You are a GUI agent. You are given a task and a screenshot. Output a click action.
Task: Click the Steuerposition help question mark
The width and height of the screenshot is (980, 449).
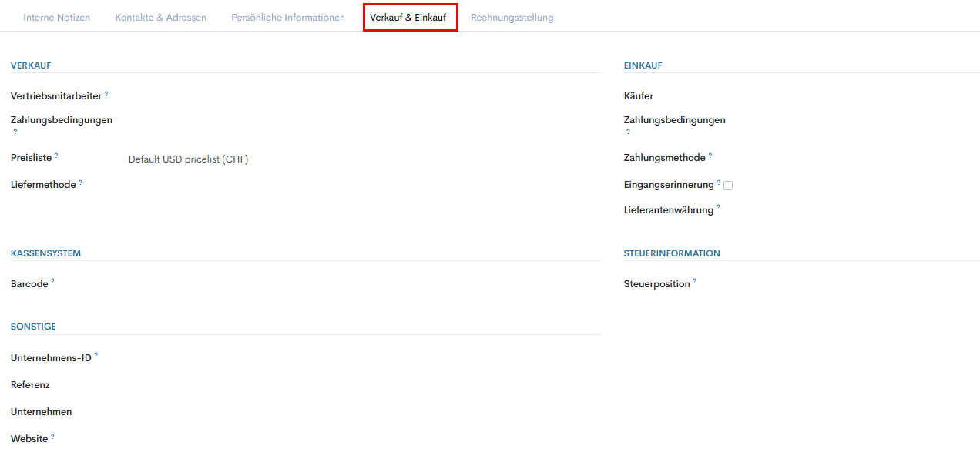click(x=694, y=282)
